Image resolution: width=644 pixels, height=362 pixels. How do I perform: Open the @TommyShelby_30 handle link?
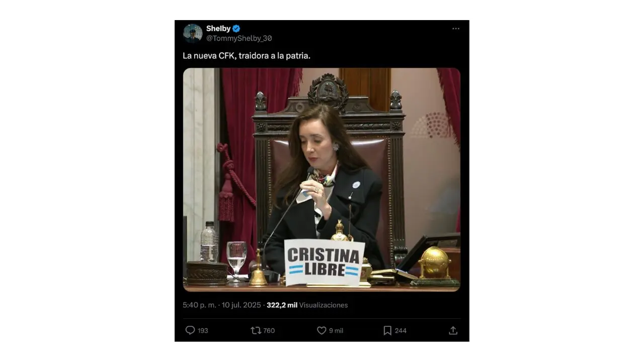tap(239, 38)
